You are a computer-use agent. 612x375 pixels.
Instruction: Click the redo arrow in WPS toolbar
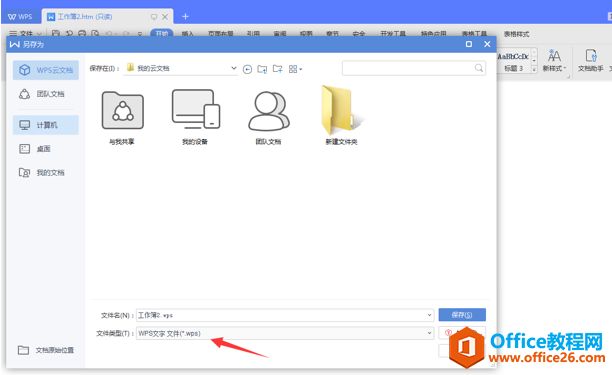(x=126, y=34)
